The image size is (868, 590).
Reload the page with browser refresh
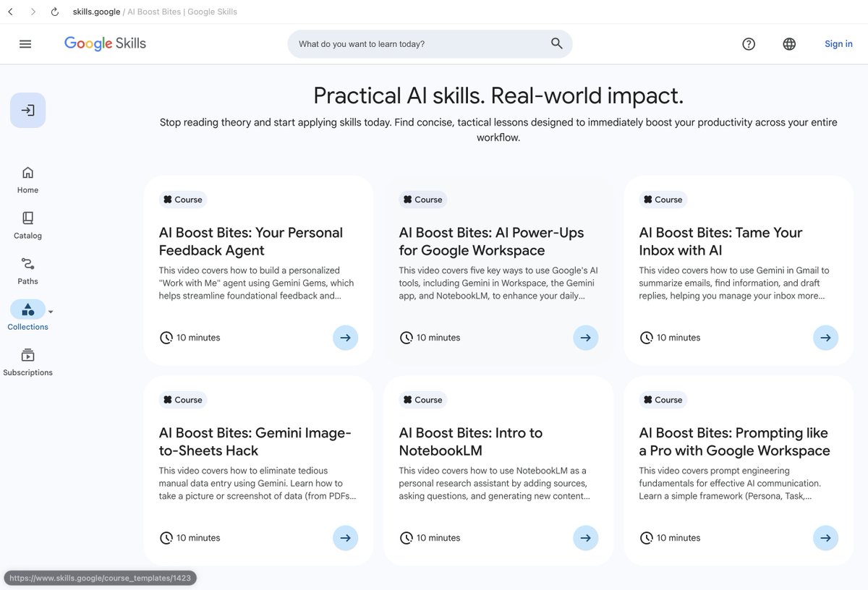click(55, 12)
